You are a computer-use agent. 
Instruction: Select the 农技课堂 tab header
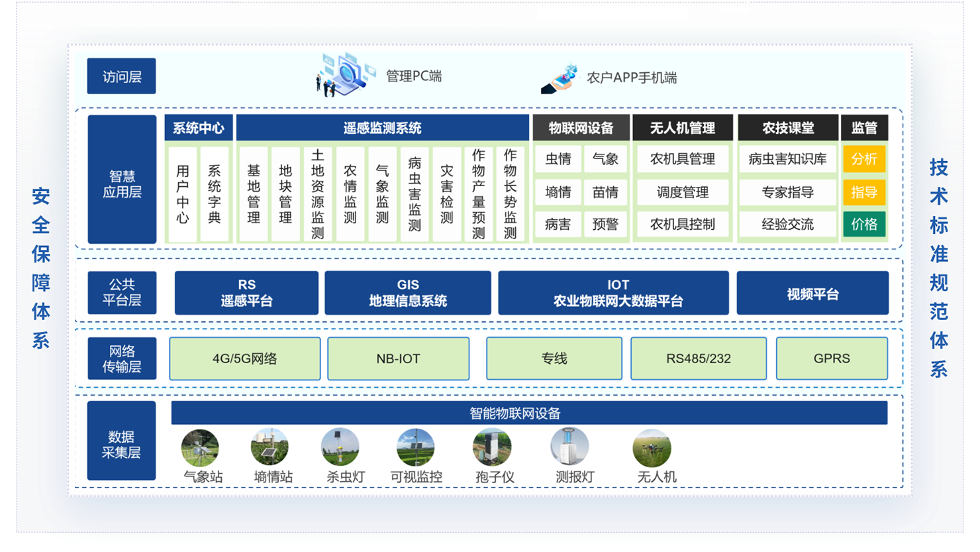click(x=787, y=127)
